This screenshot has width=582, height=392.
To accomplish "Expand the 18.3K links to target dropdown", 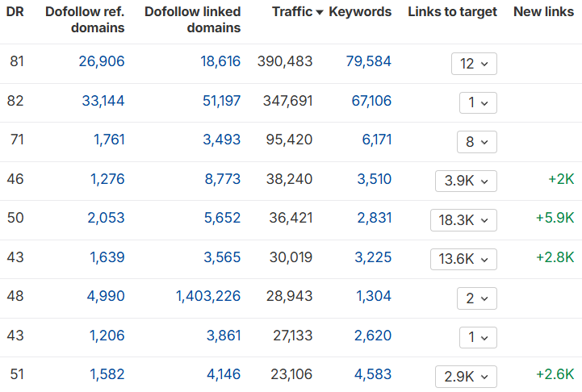I will (463, 220).
